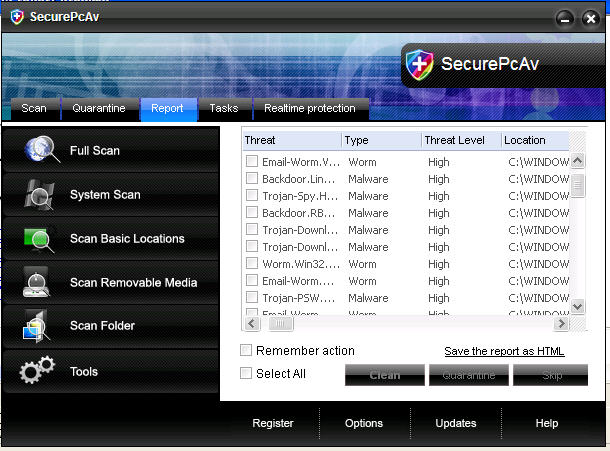Select the Trojan-Spy.H... row name
The height and width of the screenshot is (451, 610).
click(x=300, y=196)
